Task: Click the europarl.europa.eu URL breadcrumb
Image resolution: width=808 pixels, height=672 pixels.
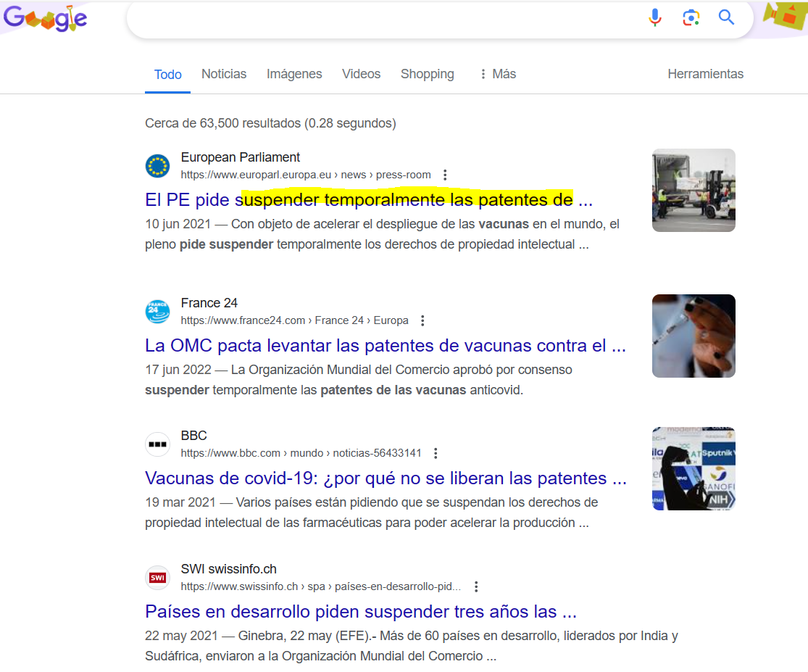Action: pos(306,175)
